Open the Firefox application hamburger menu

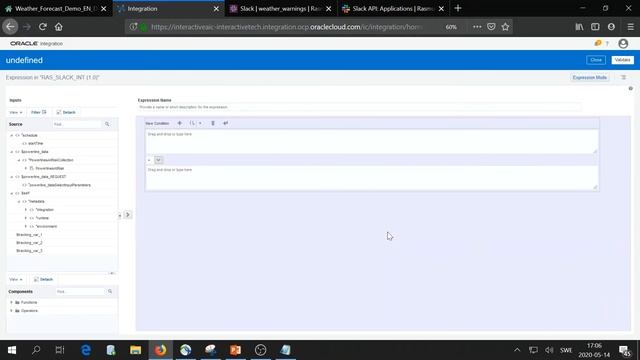coord(631,27)
